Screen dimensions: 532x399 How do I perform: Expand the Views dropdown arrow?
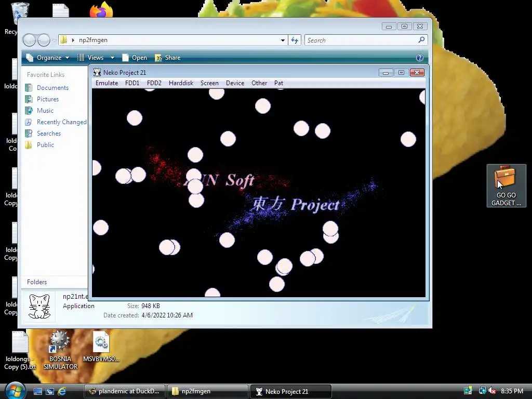(x=112, y=58)
